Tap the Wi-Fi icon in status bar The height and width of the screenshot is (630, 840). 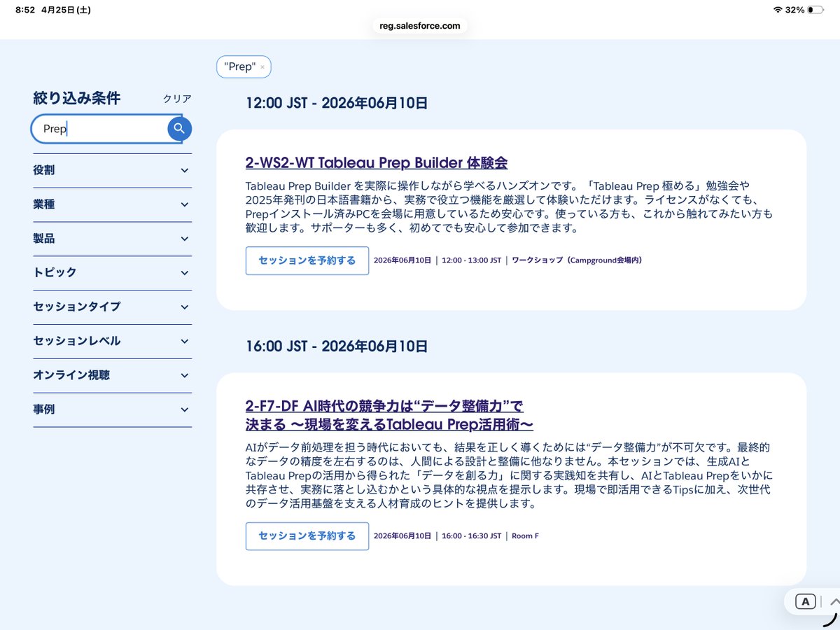coord(778,10)
